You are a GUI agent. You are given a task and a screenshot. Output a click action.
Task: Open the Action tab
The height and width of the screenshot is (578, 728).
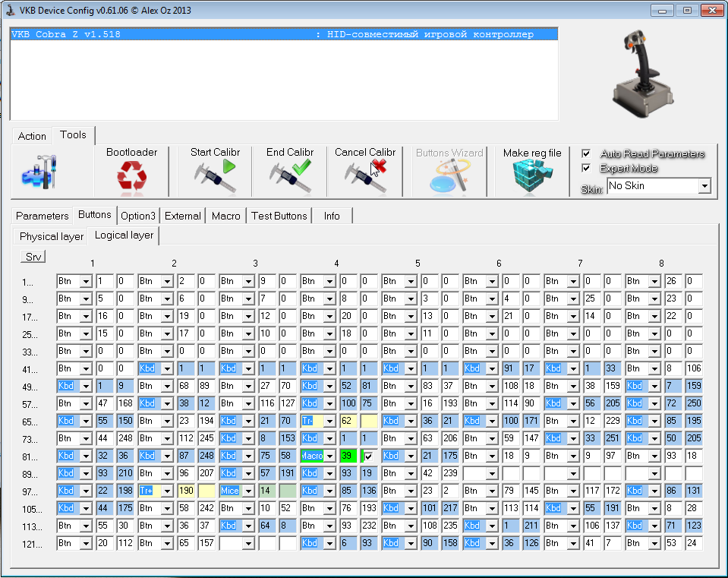[32, 136]
